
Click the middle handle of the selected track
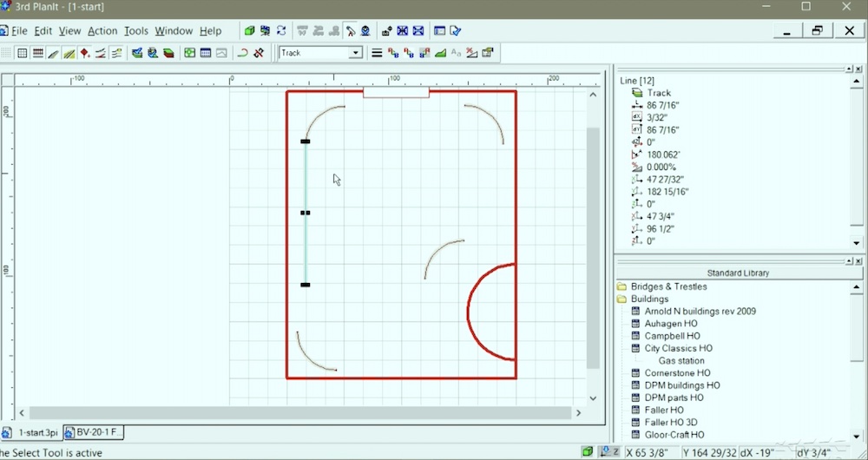tap(305, 213)
